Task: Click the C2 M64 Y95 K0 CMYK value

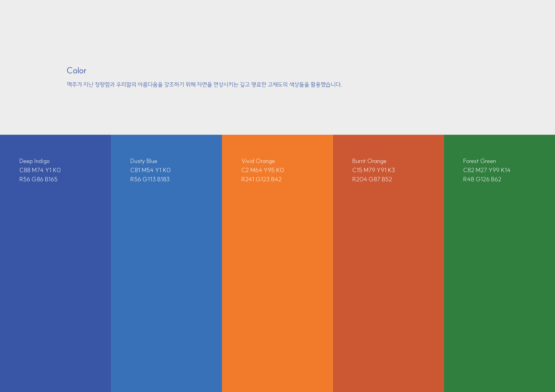Action: click(262, 170)
